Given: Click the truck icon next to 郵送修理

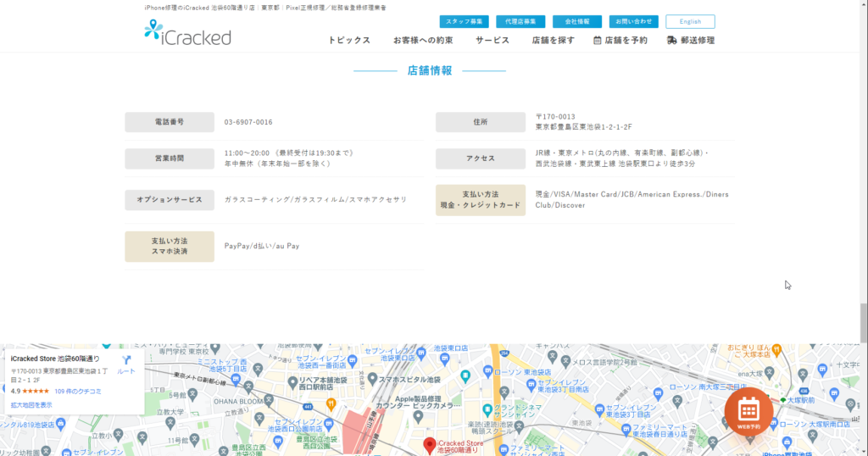Looking at the screenshot, I should click(671, 41).
